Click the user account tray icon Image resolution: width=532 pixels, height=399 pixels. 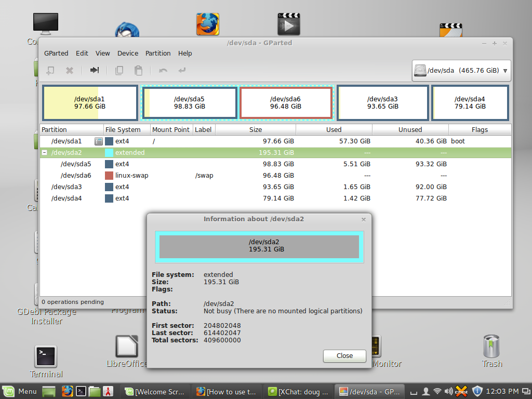pyautogui.click(x=425, y=392)
